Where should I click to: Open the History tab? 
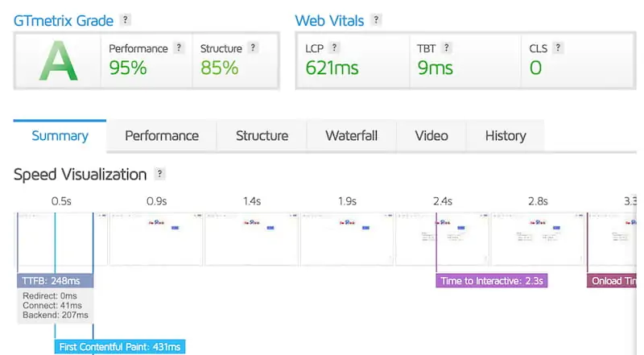[506, 135]
